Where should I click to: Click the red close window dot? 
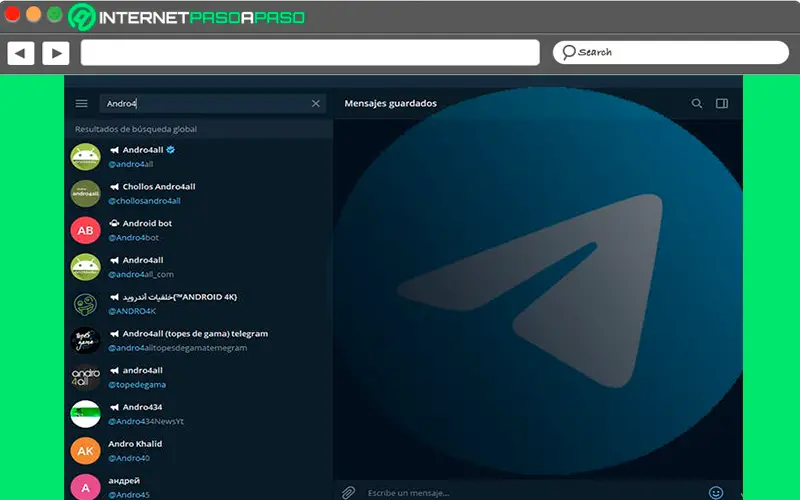click(x=12, y=14)
